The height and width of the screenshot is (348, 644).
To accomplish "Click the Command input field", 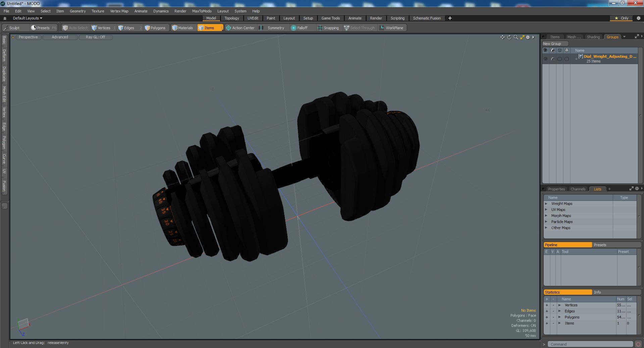I will 591,344.
